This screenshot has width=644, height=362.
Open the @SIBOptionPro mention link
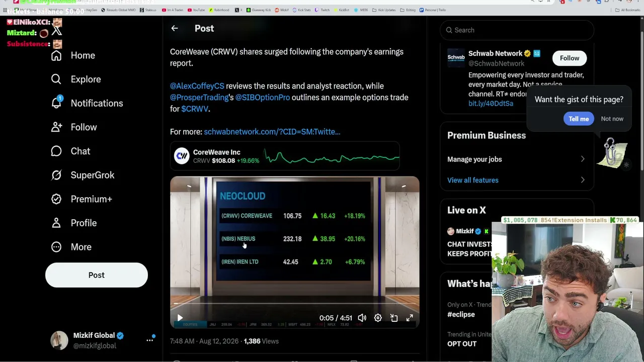(263, 98)
